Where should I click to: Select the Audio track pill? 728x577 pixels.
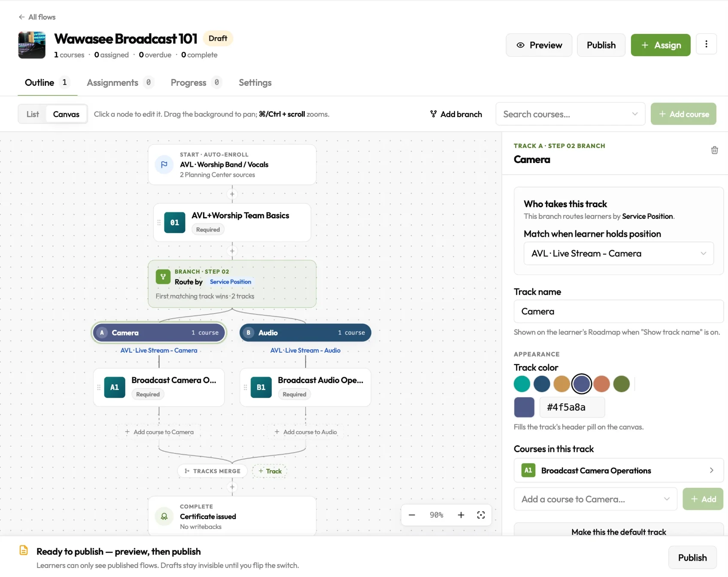click(305, 333)
